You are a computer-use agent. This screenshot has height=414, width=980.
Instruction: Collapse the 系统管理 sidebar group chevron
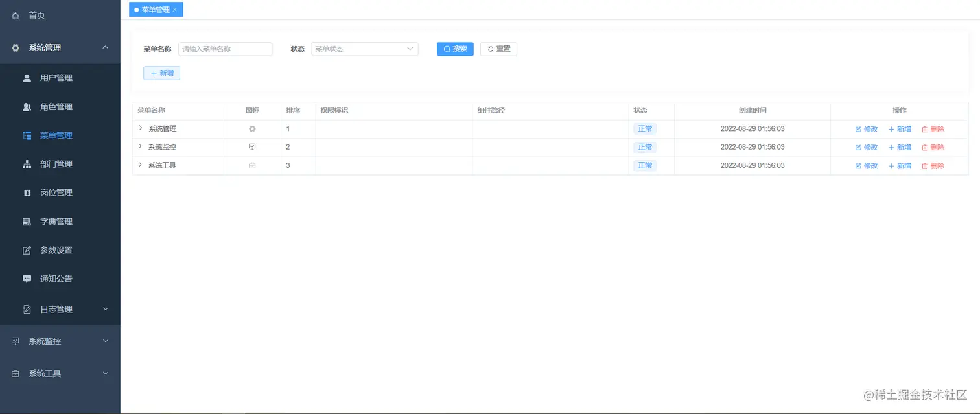pyautogui.click(x=106, y=47)
